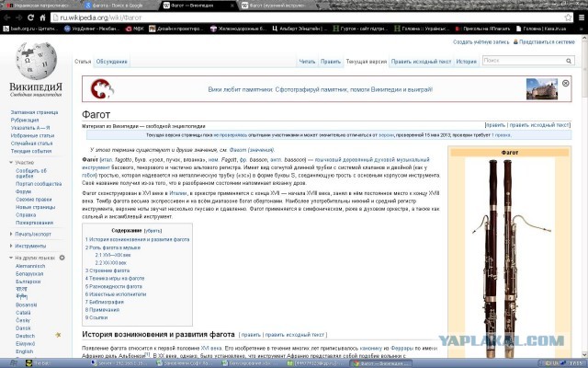Click the Windows Start button on the taskbar
Screen dimensions: 588x368
click(13, 363)
